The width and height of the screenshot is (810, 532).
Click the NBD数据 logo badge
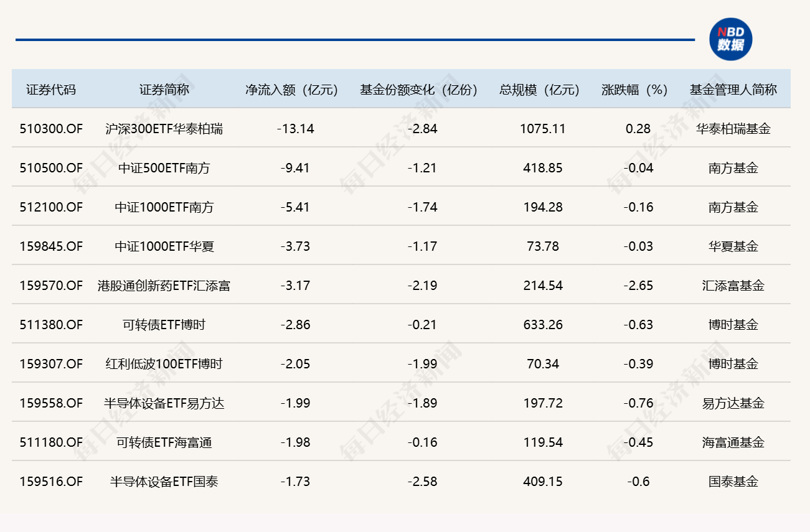[731, 39]
